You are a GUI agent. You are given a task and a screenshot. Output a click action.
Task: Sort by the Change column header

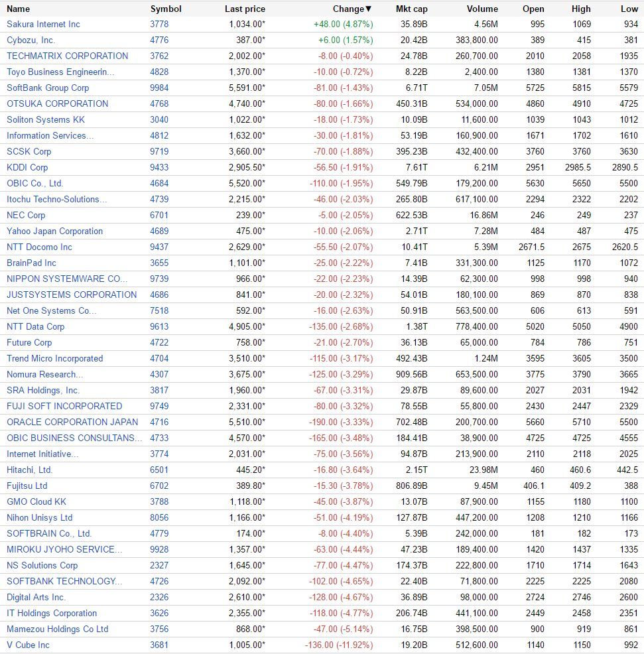click(x=352, y=9)
